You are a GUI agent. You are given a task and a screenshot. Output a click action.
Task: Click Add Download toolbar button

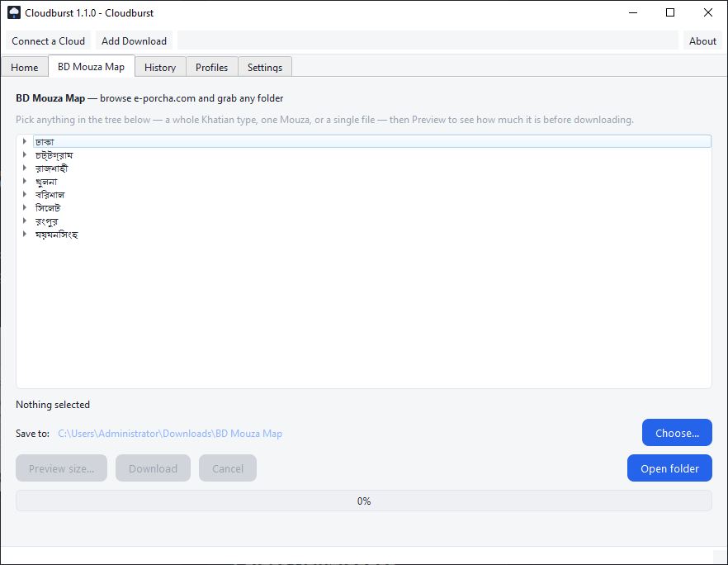click(135, 41)
